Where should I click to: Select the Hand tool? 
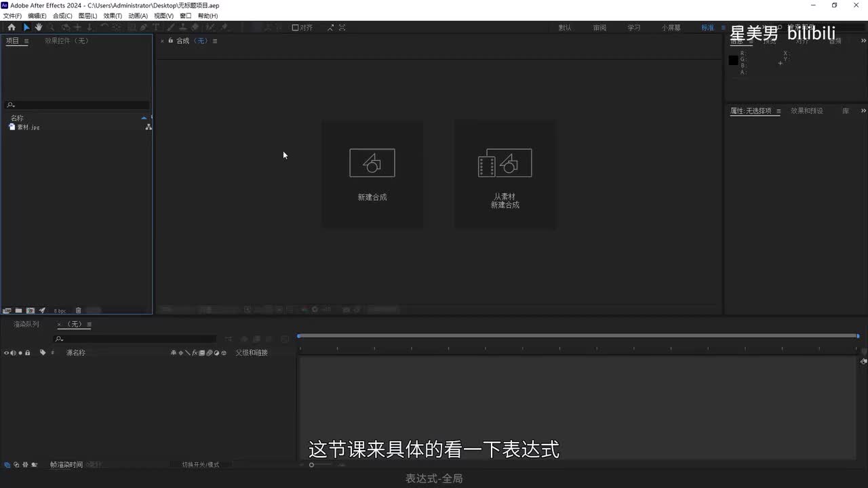[39, 27]
